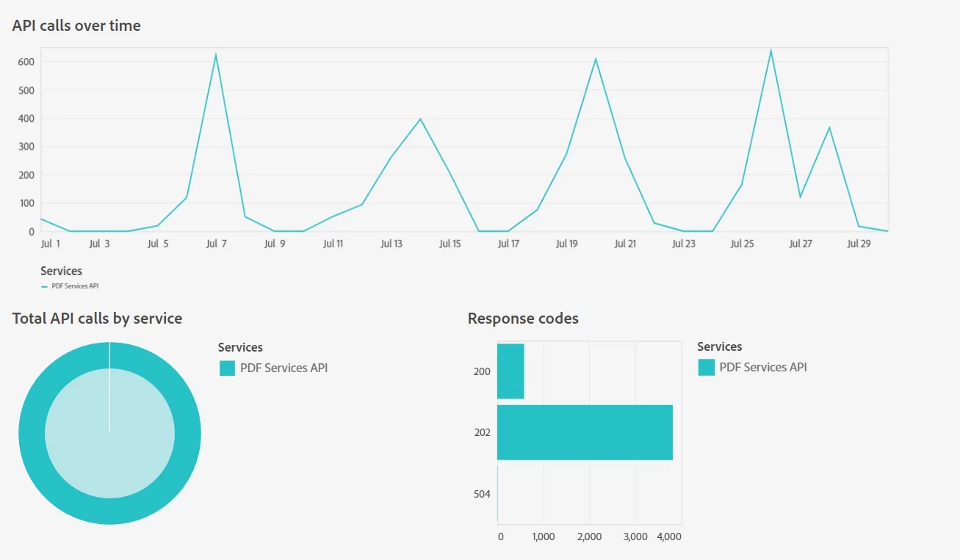Click the '4,000' bar chart axis label

pos(668,537)
